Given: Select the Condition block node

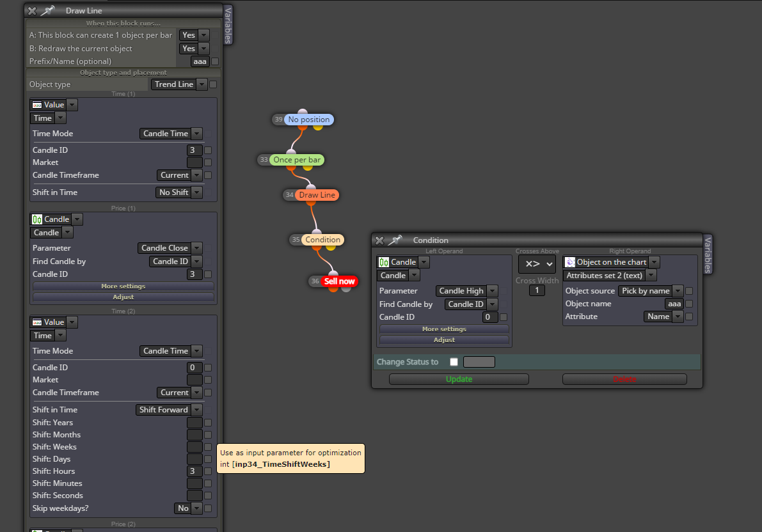Looking at the screenshot, I should point(322,240).
